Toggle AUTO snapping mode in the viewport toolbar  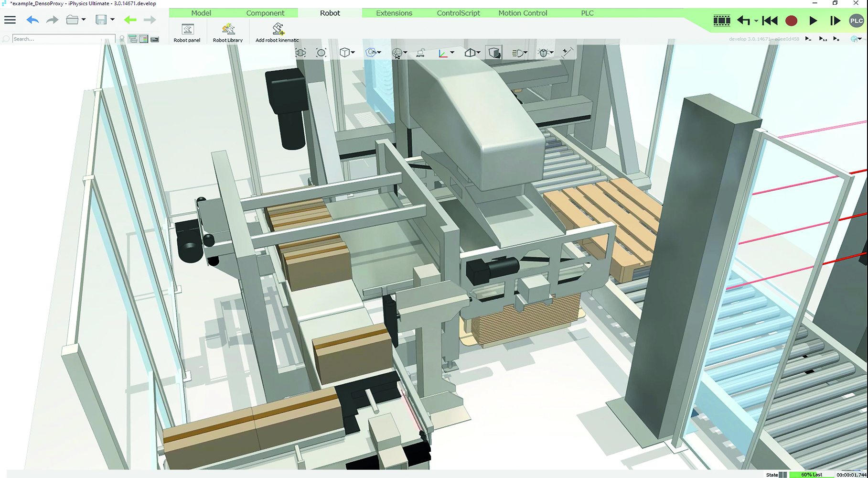pyautogui.click(x=420, y=53)
